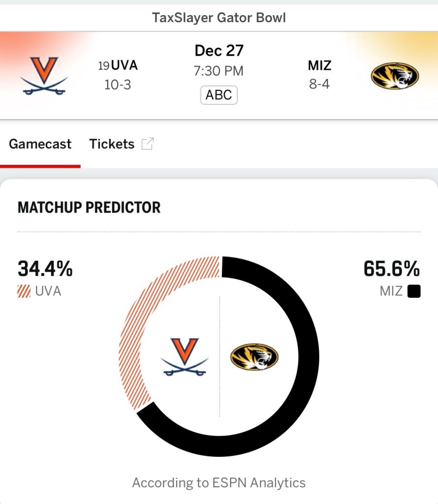Click the Missouri logo inside the donut chart
This screenshot has height=504, width=438.
pos(254,357)
